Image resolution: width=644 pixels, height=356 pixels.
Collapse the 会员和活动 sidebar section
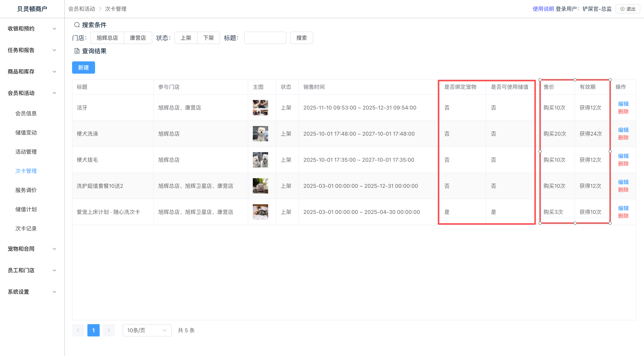point(32,93)
